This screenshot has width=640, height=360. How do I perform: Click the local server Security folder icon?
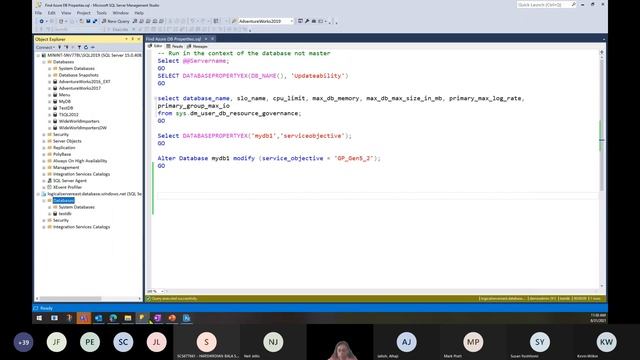49,134
